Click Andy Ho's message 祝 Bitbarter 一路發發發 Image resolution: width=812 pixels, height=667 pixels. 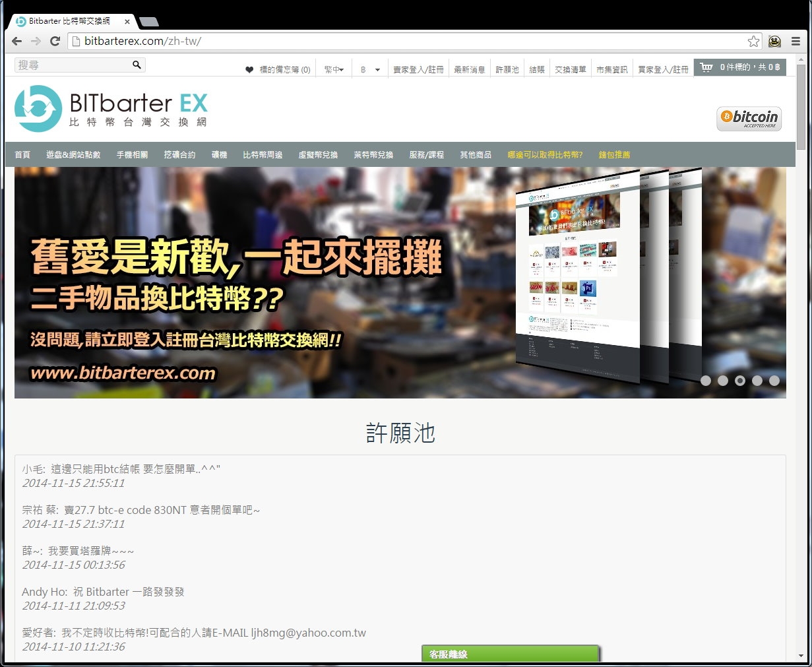pyautogui.click(x=103, y=592)
